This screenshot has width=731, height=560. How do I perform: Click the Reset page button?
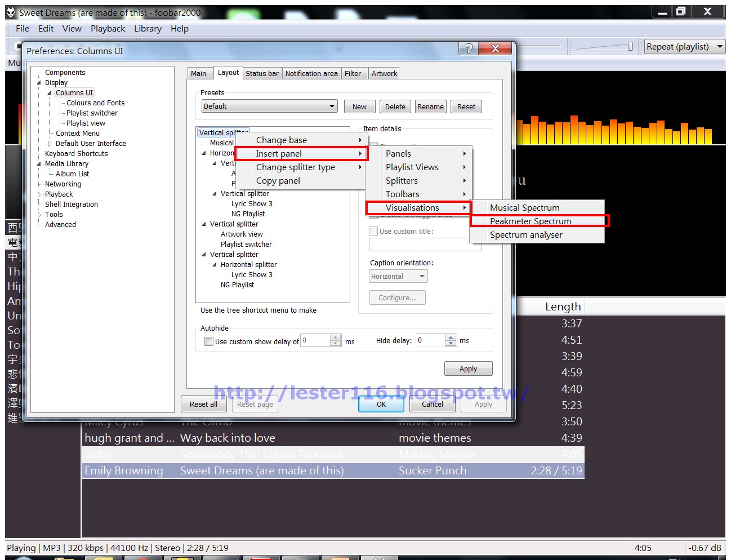point(255,405)
